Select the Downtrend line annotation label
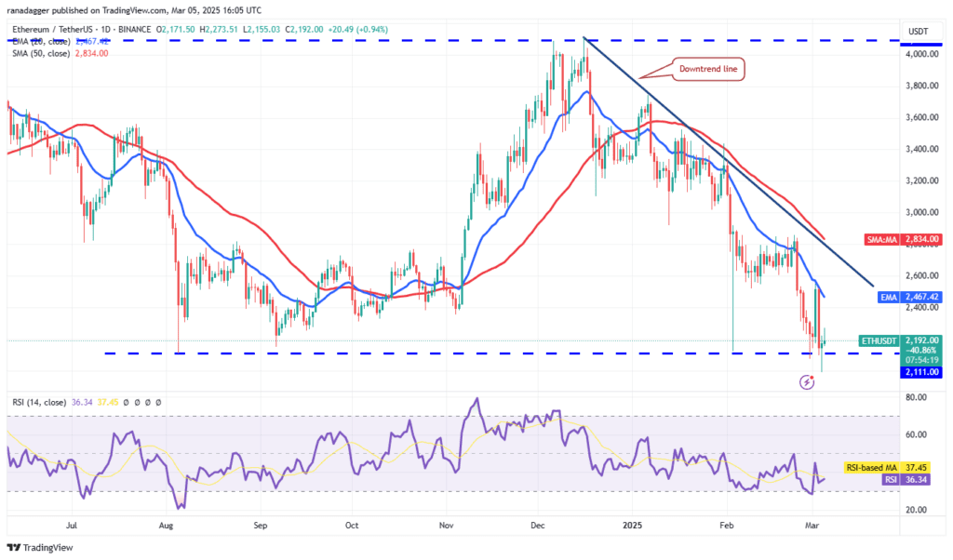 click(708, 69)
